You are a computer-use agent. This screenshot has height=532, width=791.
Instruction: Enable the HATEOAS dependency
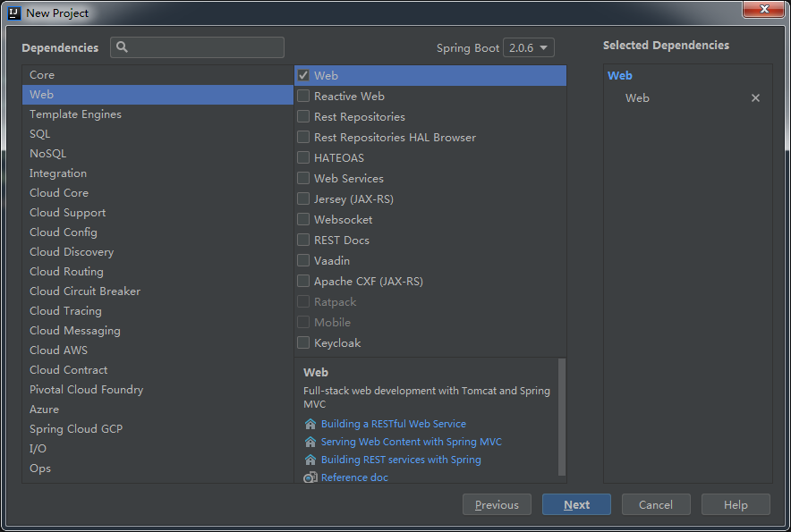point(303,157)
